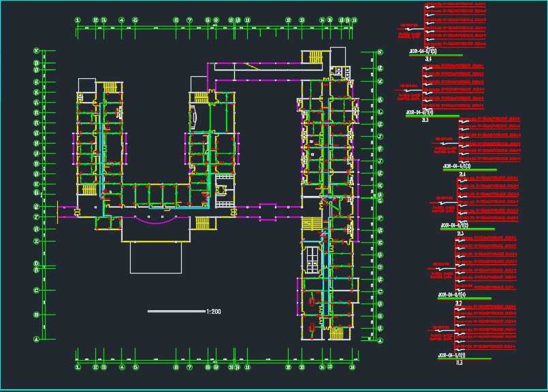The image size is (548, 392).
Task: Select grid bubble C on the left axis column
Action: pos(36,291)
